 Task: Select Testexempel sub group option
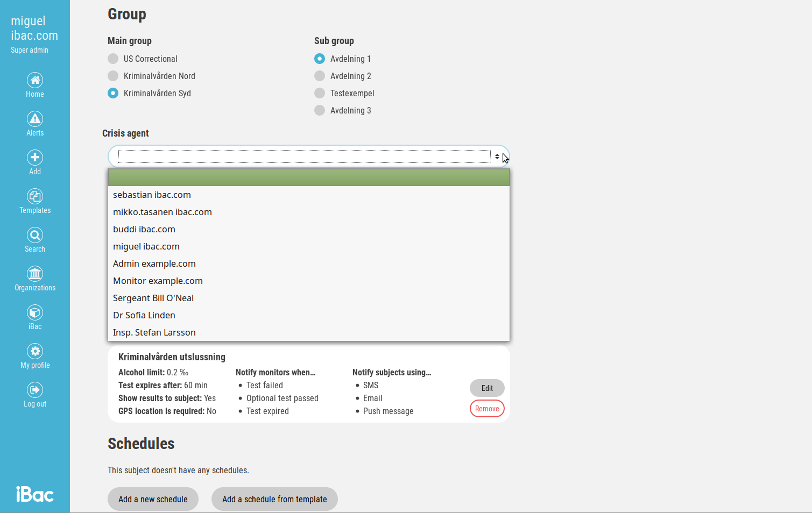click(x=320, y=93)
